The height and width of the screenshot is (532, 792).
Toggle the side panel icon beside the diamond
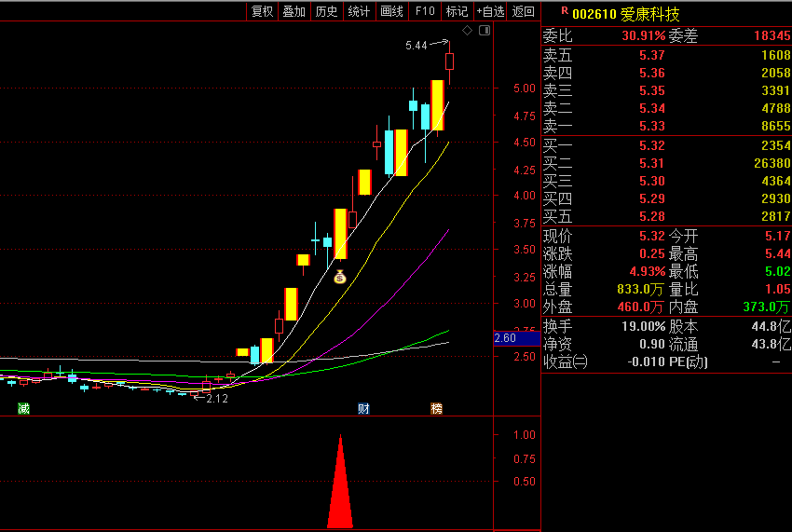tap(485, 31)
